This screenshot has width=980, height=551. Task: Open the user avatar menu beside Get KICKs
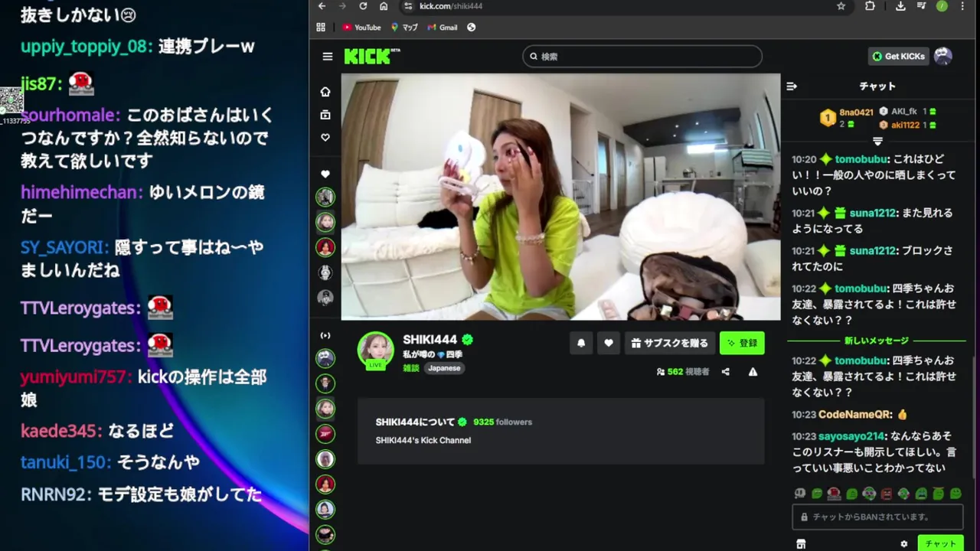coord(943,56)
